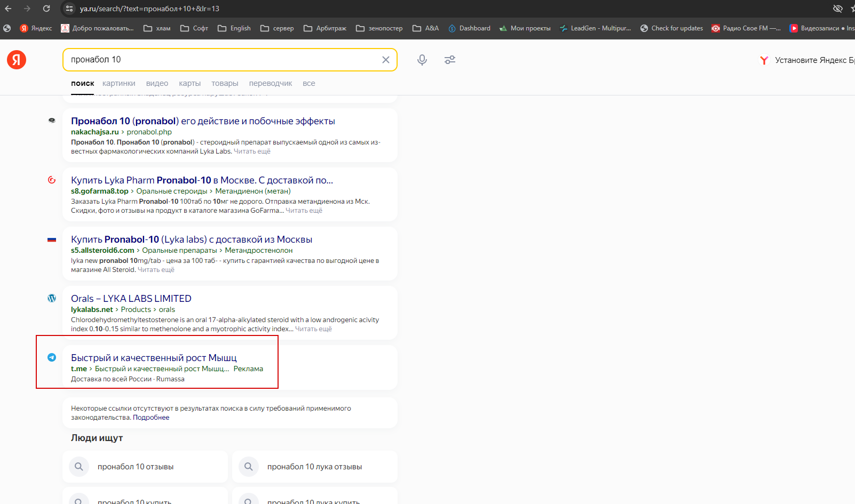Click the Подробнее link
This screenshot has width=855, height=504.
coord(151,418)
